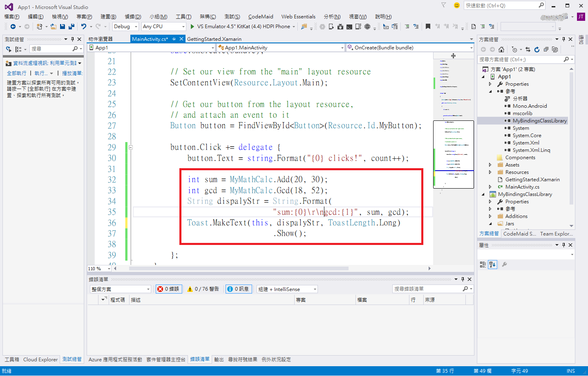The width and height of the screenshot is (588, 376).
Task: Toggle the 0 訊息 messages filter
Action: click(239, 289)
